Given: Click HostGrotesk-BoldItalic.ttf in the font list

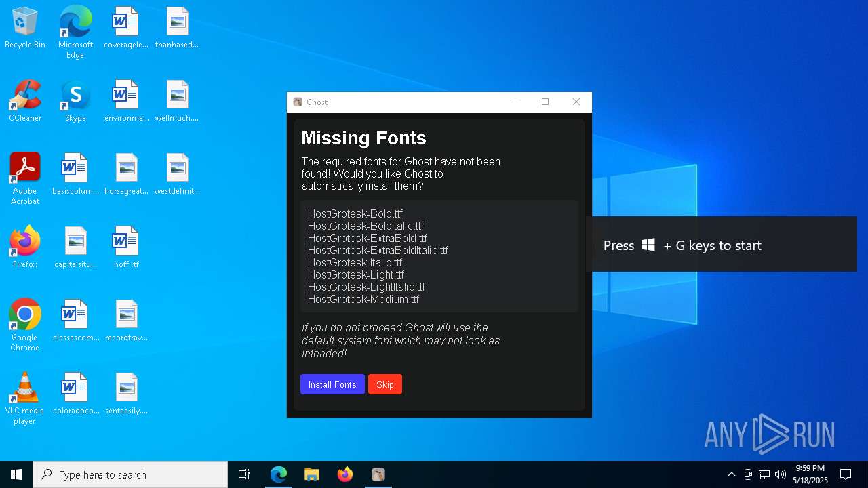Looking at the screenshot, I should pos(366,226).
